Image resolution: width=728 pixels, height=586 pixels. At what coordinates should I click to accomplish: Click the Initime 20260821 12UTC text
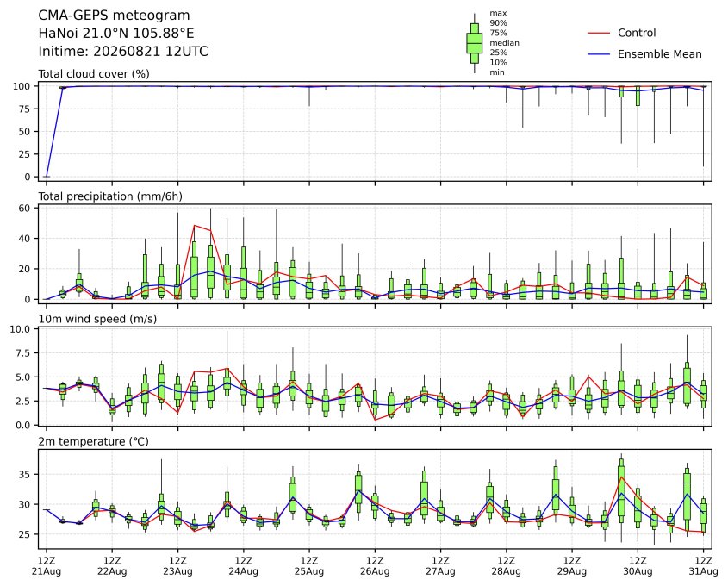click(x=123, y=51)
